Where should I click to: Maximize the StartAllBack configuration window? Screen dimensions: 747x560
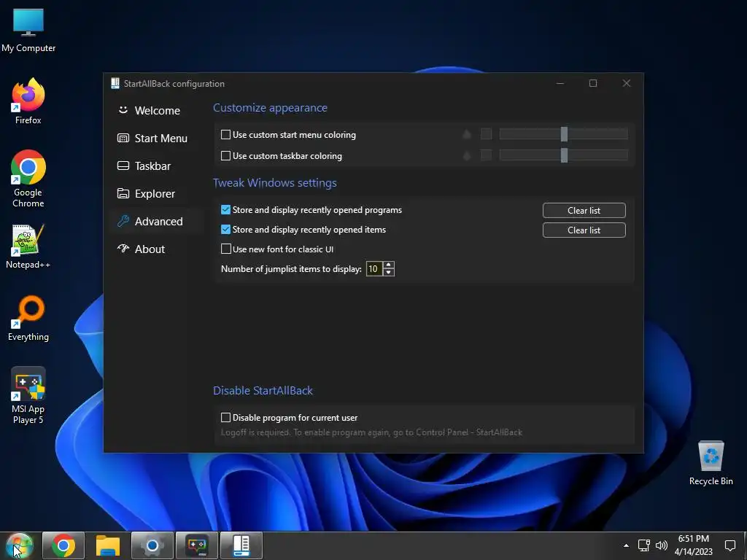tap(593, 83)
